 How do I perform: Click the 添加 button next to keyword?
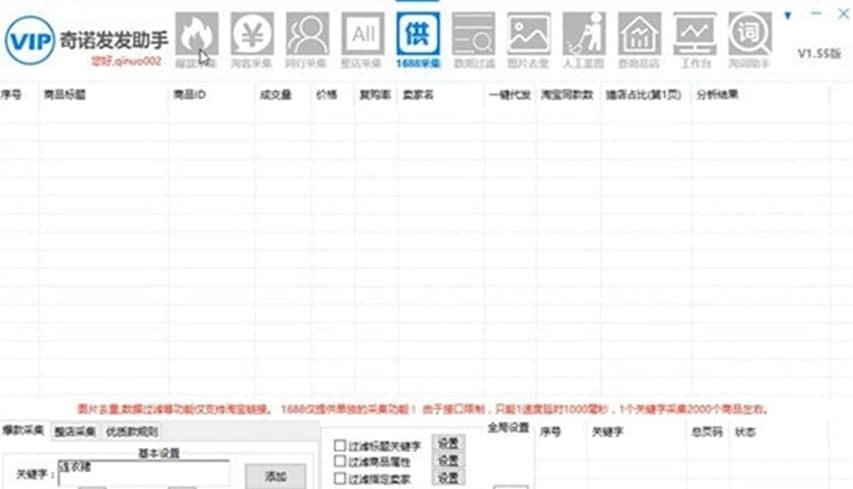click(x=275, y=476)
